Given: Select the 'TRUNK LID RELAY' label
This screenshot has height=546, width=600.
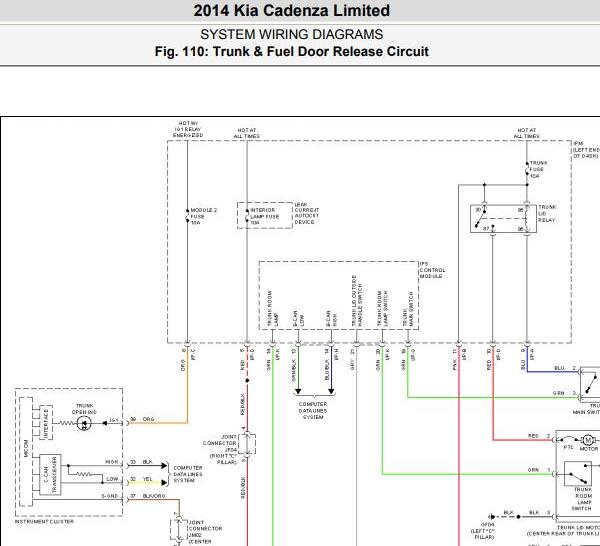Looking at the screenshot, I should pyautogui.click(x=547, y=214).
